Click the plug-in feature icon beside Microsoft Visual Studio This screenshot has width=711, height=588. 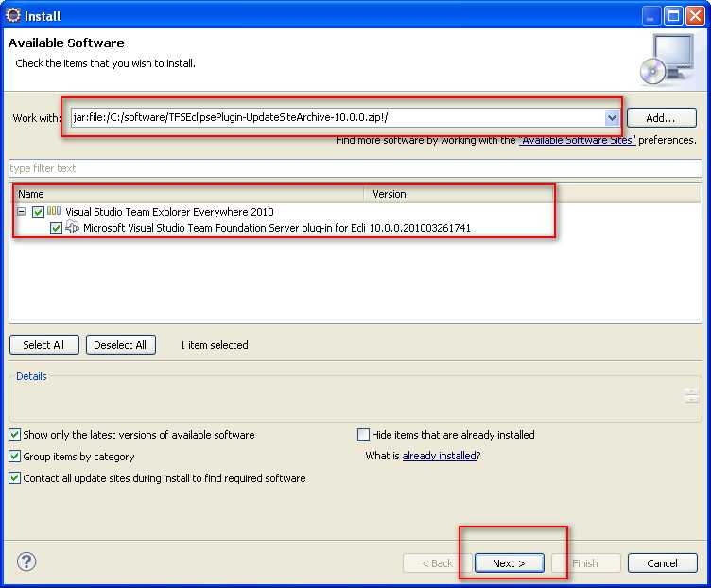tap(72, 227)
